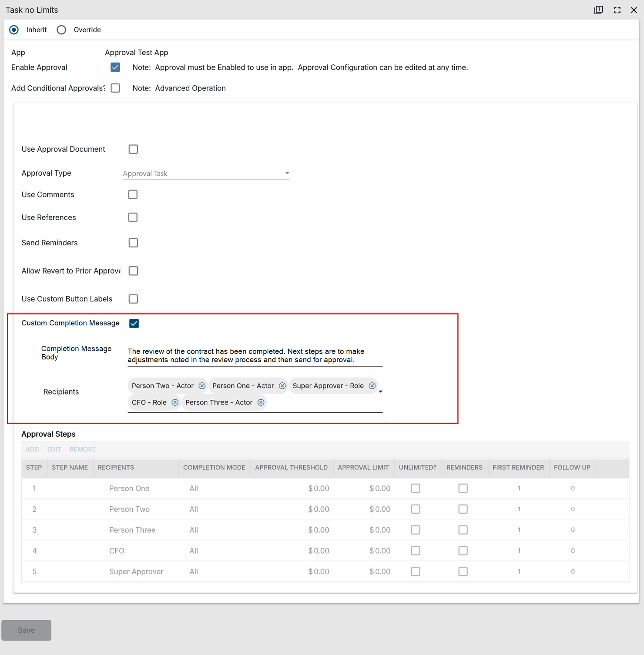Screen dimensions: 644x655
Task: Remove the Person Three - Actor recipient chip
Action: 261,402
